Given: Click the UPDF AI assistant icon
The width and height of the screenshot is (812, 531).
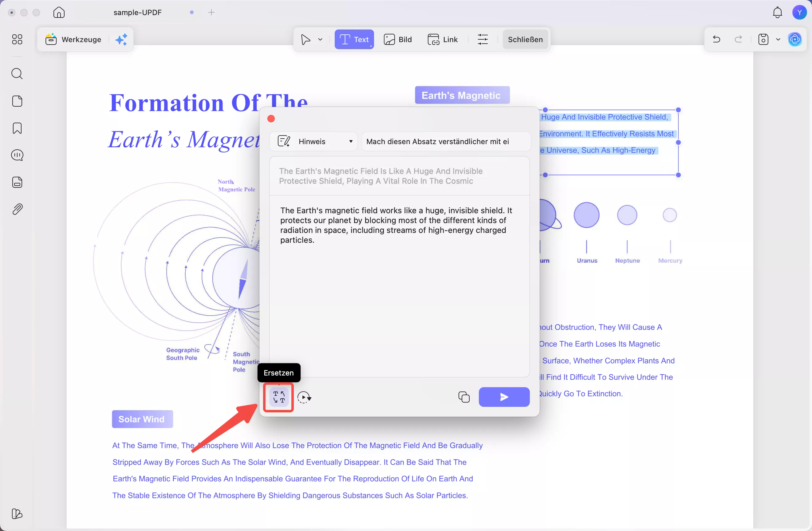Looking at the screenshot, I should coord(794,40).
